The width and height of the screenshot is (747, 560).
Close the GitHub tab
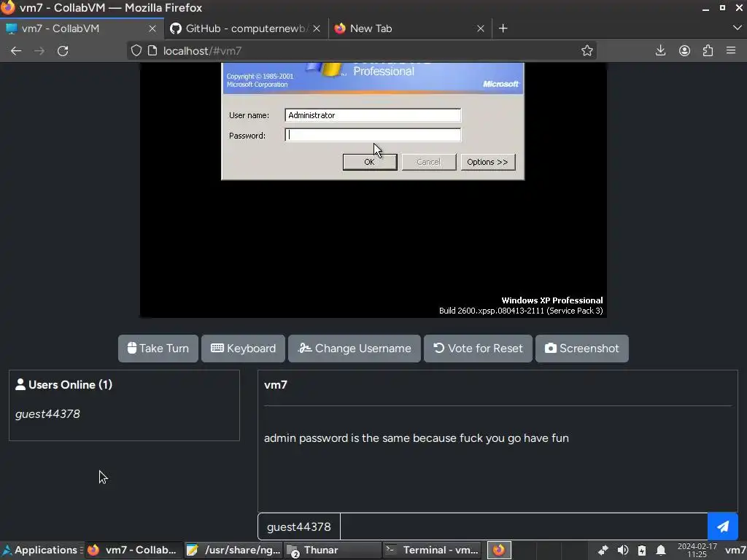click(x=317, y=28)
